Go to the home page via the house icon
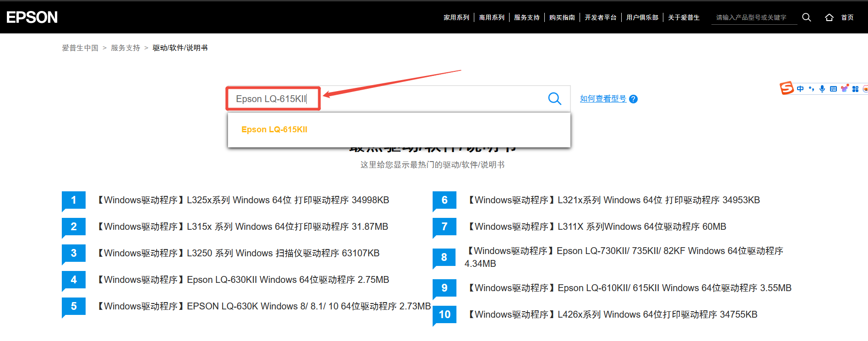Screen dimensions: 868x341 829,17
